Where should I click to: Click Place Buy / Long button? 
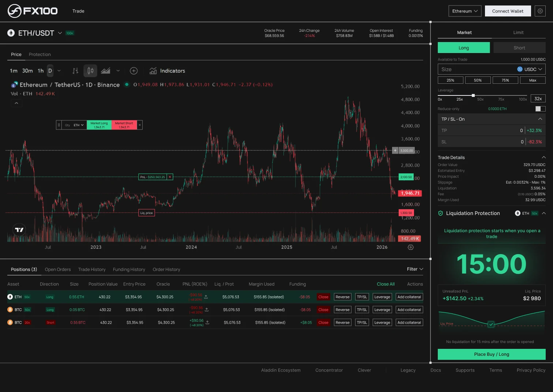492,354
